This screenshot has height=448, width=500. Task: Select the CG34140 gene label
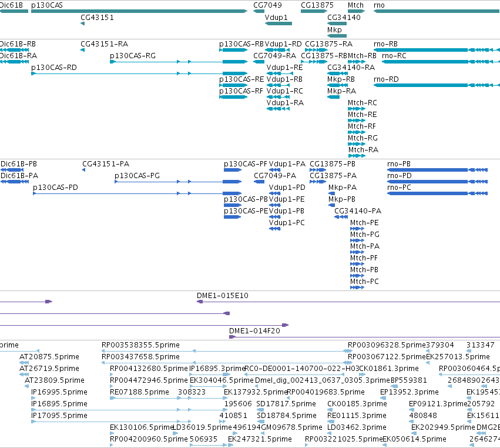click(x=344, y=18)
